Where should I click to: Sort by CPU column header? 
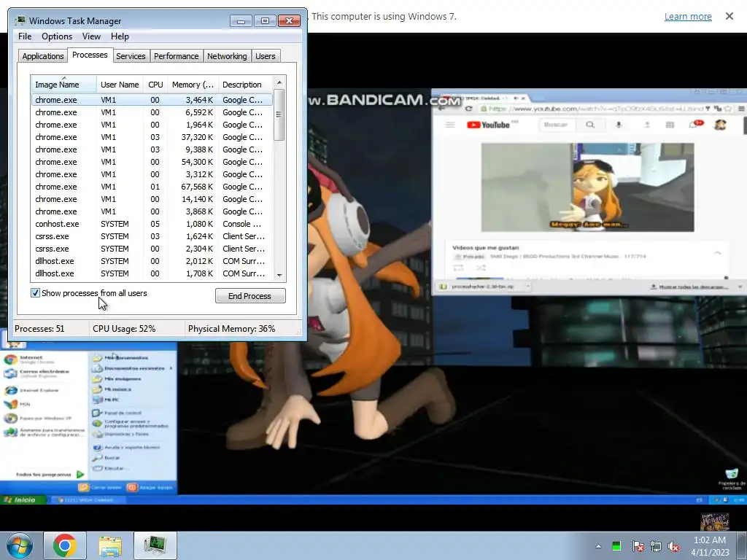point(155,85)
